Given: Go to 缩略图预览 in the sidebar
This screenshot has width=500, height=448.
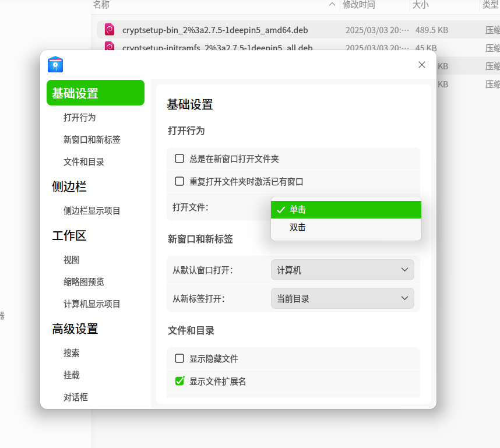Looking at the screenshot, I should coord(84,282).
